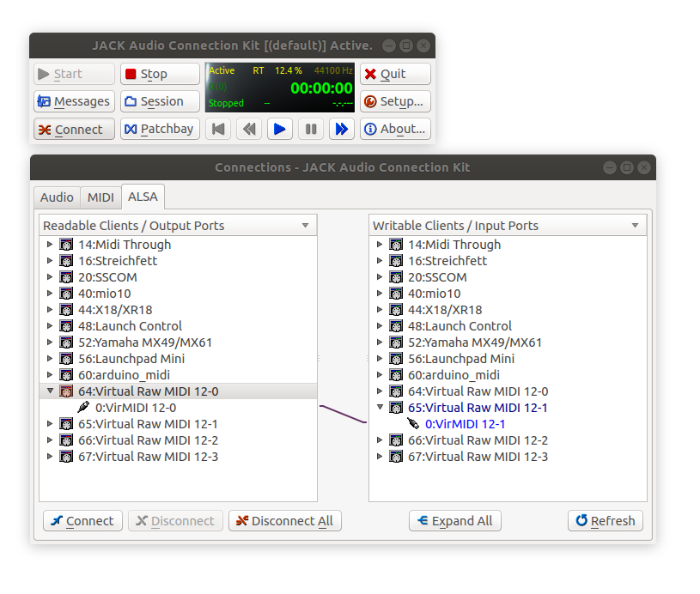The image size is (700, 594).
Task: Select 44:X18/XR18 in output ports
Action: (115, 310)
